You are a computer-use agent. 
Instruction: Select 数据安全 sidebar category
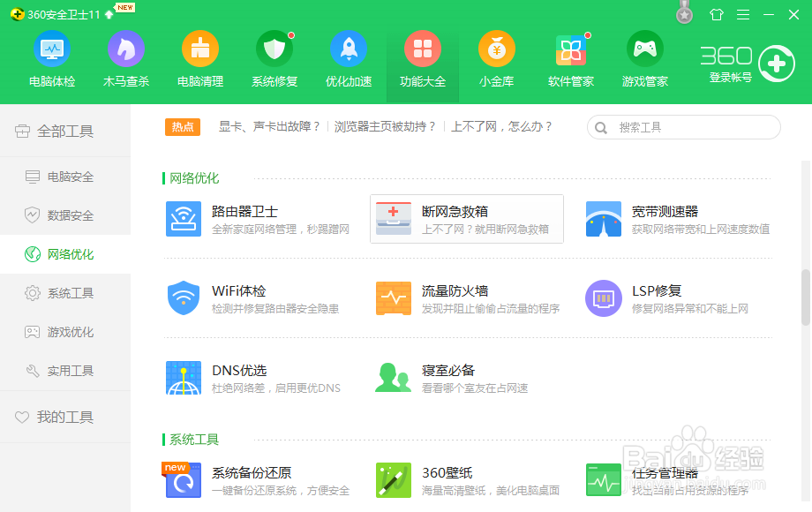point(65,215)
